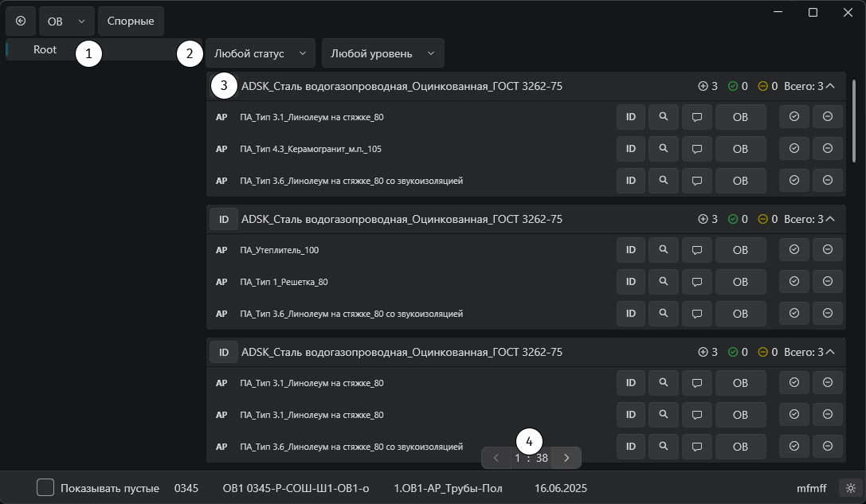This screenshot has width=866, height=504.
Task: Toggle reject circle on ПА_Тип 1_Решетка_80 row
Action: click(x=827, y=282)
